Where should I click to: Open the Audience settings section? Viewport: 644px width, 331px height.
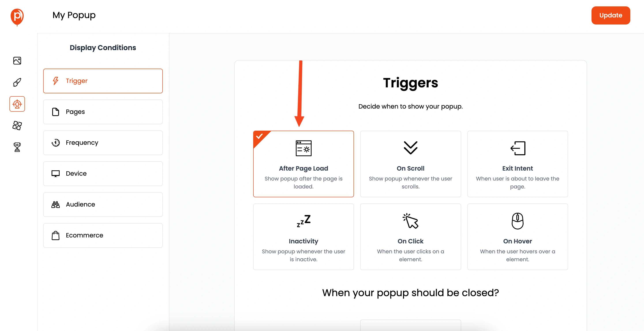point(103,204)
